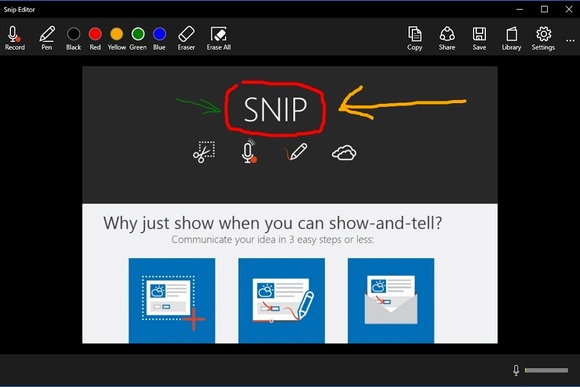Click the envelope share blue tile
The width and height of the screenshot is (580, 387).
coord(391,300)
